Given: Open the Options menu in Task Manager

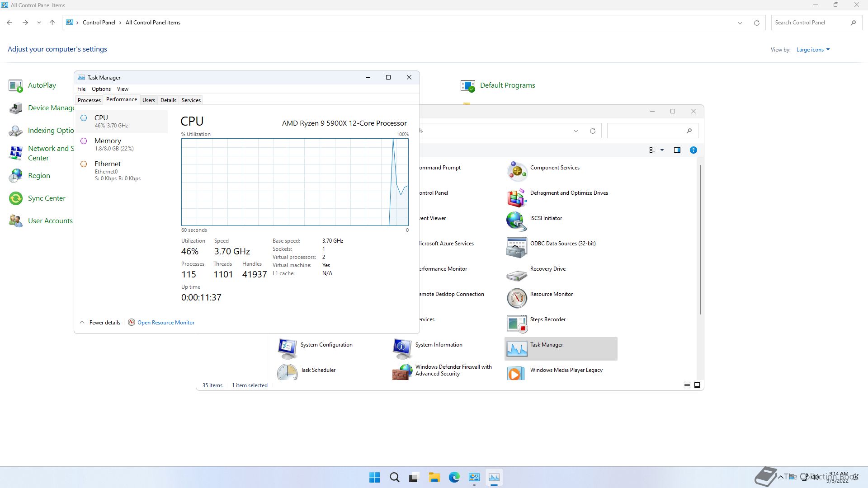Looking at the screenshot, I should (101, 89).
